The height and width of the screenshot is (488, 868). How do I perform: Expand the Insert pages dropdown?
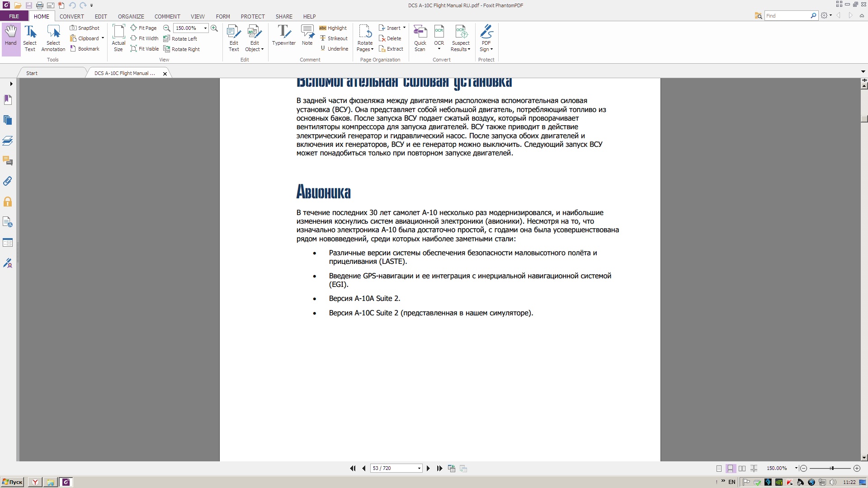coord(404,28)
